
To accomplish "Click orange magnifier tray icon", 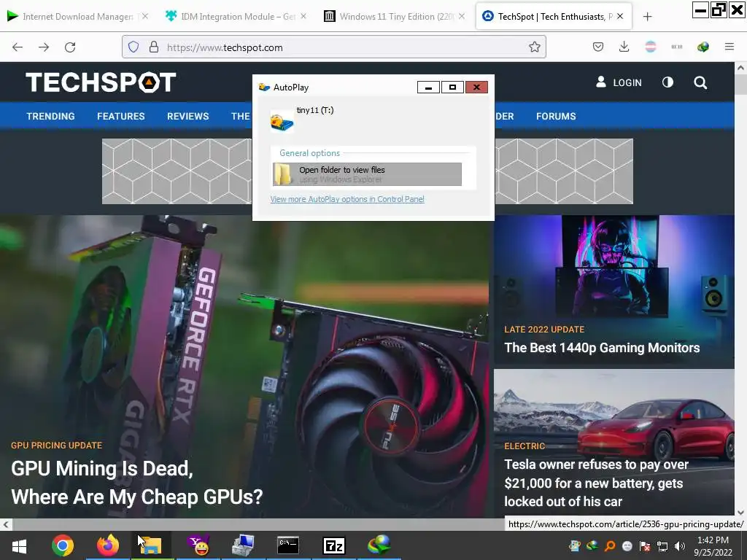I will tap(609, 546).
